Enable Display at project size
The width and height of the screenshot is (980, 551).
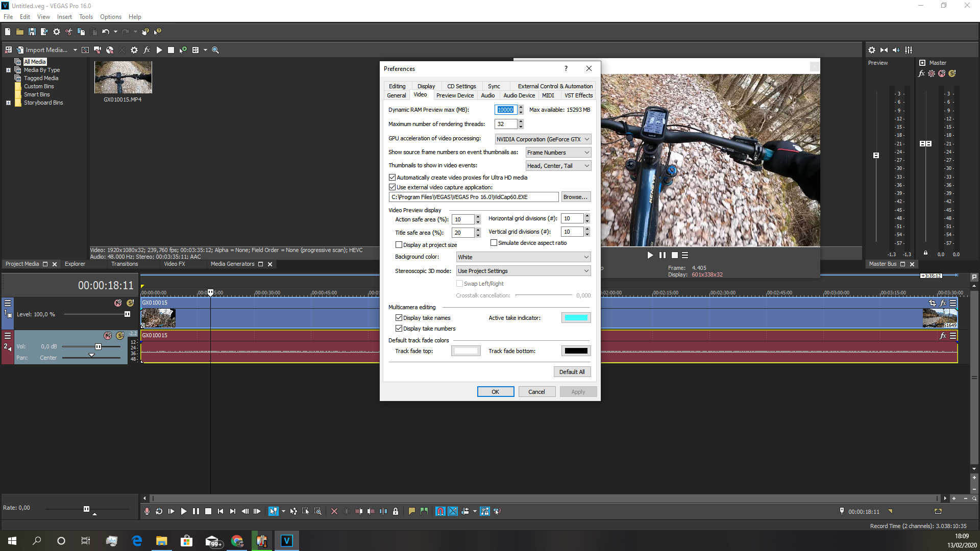(399, 245)
